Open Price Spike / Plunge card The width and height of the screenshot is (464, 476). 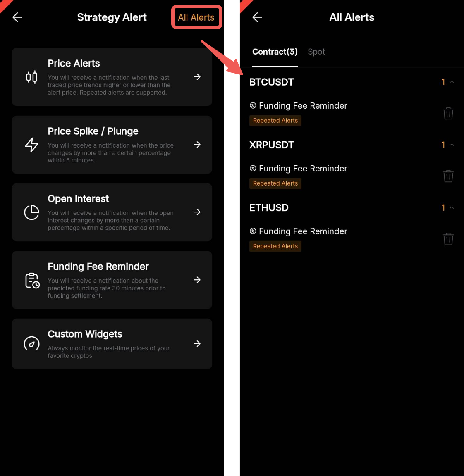(x=112, y=145)
